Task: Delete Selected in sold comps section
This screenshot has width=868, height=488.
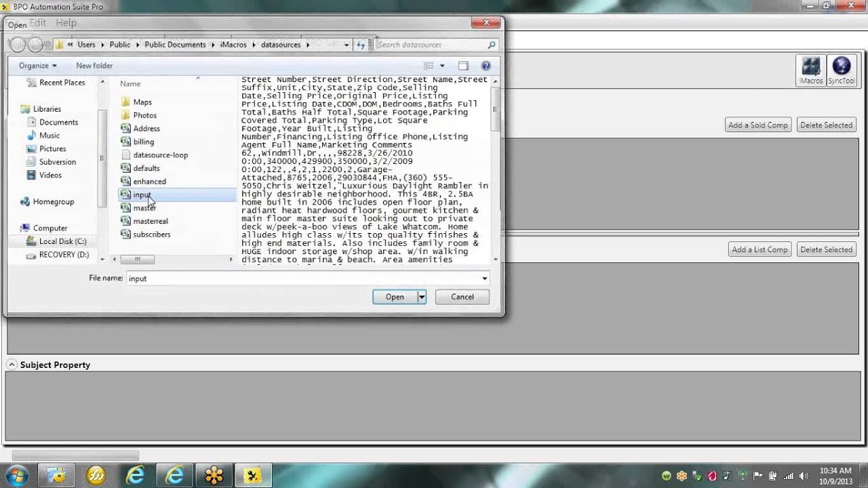Action: coord(826,125)
